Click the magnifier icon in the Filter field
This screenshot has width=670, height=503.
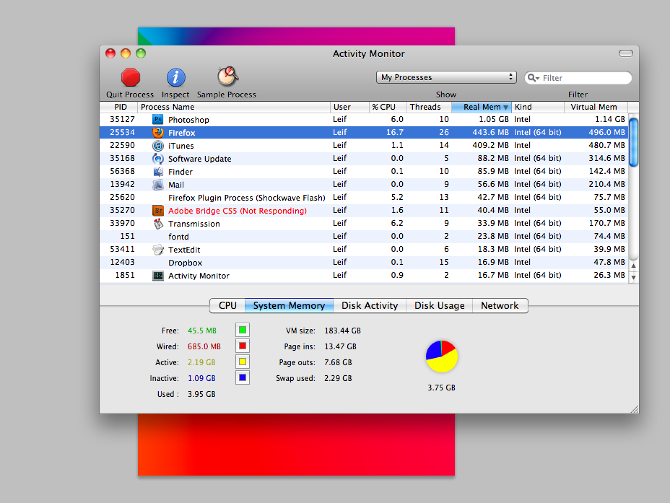click(x=533, y=78)
